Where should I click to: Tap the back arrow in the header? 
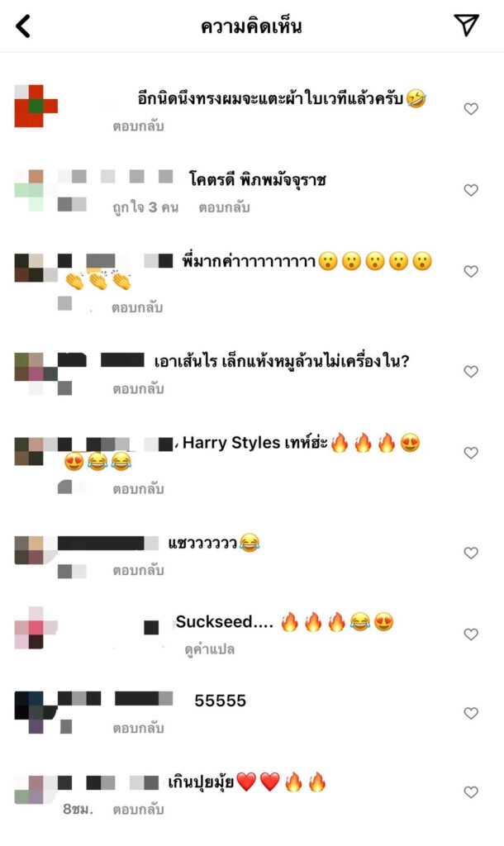tap(23, 26)
